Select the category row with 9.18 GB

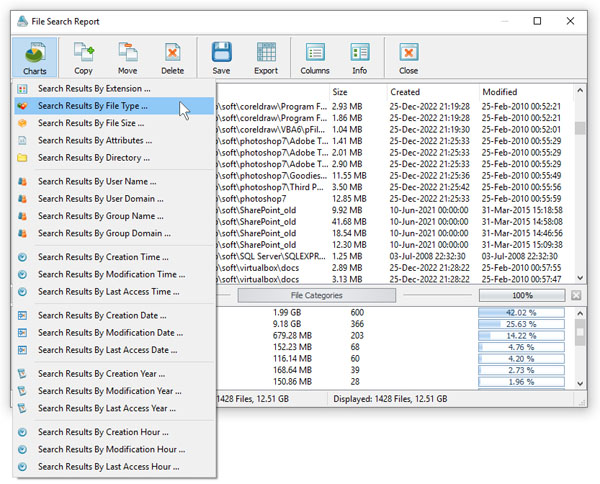click(395, 324)
